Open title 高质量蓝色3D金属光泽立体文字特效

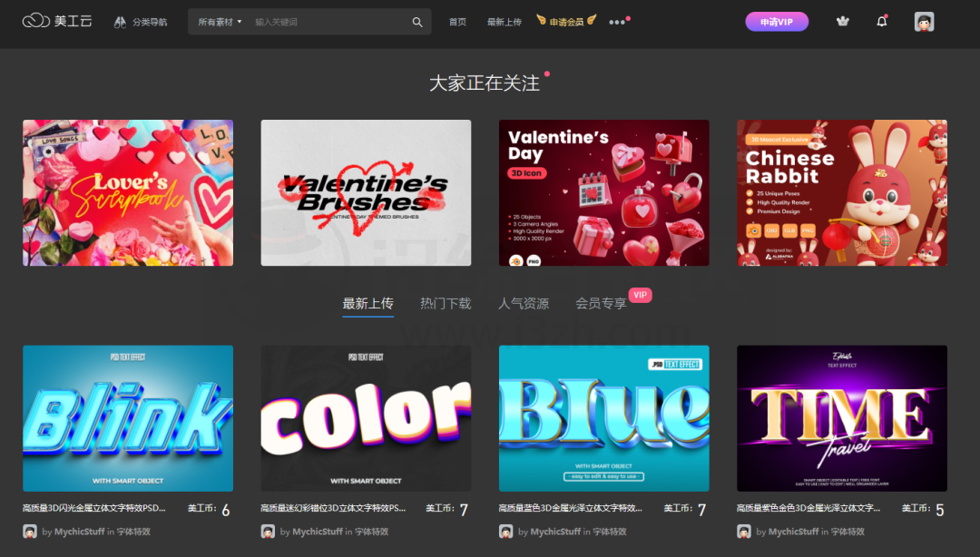571,508
